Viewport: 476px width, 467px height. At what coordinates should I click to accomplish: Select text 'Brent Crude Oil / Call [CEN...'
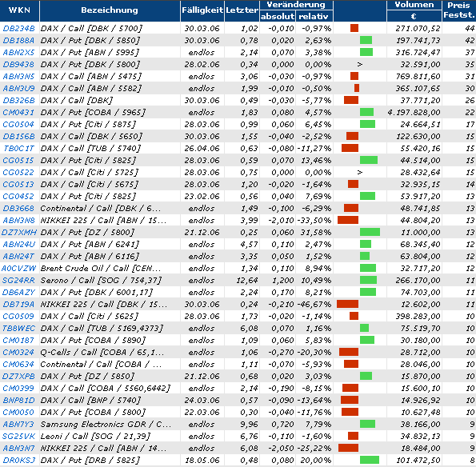pyautogui.click(x=101, y=268)
